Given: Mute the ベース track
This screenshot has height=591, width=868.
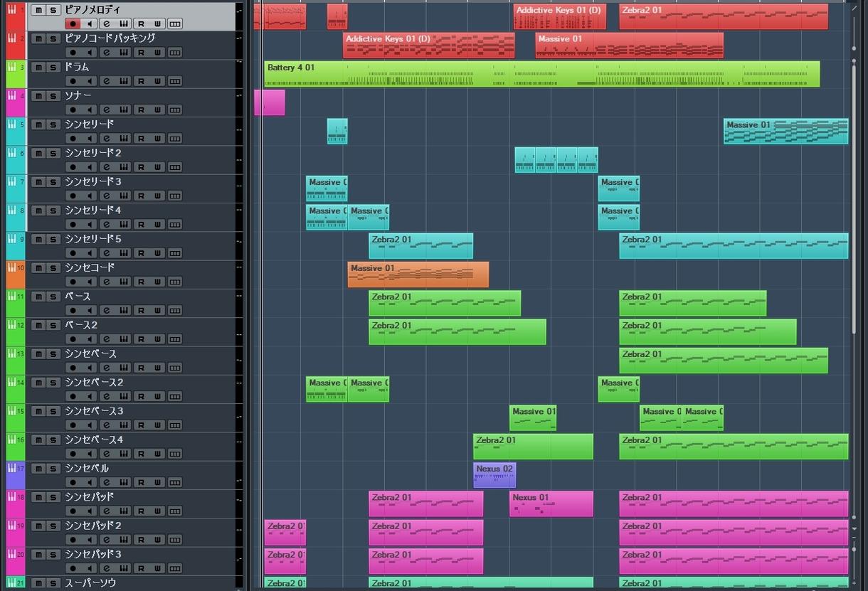Looking at the screenshot, I should 38,296.
